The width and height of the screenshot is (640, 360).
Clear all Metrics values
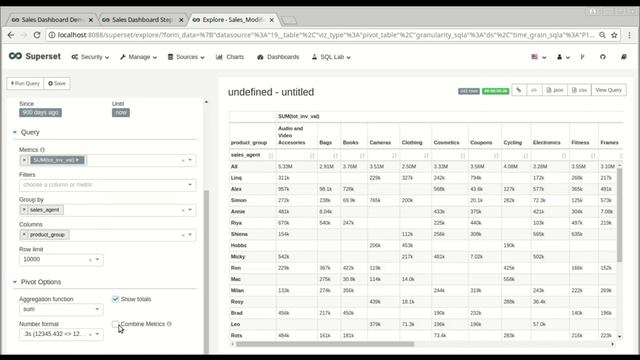pyautogui.click(x=183, y=160)
